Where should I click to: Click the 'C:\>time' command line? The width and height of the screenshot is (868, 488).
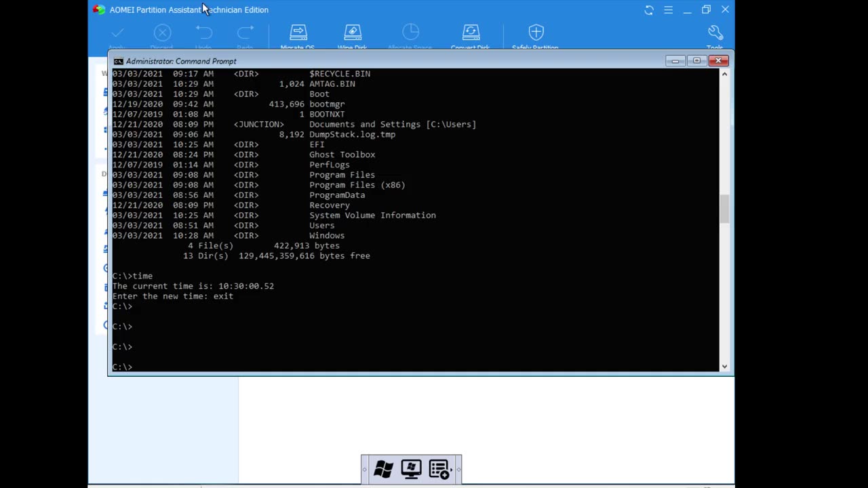(x=132, y=276)
